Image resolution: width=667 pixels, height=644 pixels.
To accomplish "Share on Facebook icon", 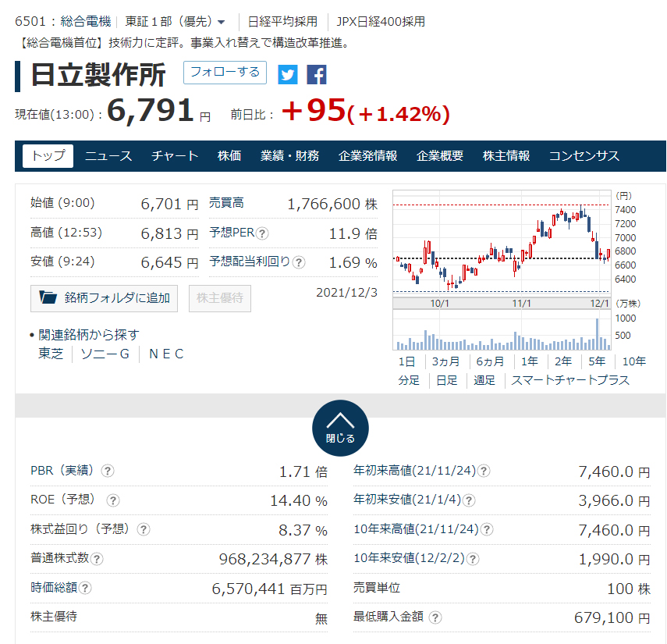I will [317, 74].
